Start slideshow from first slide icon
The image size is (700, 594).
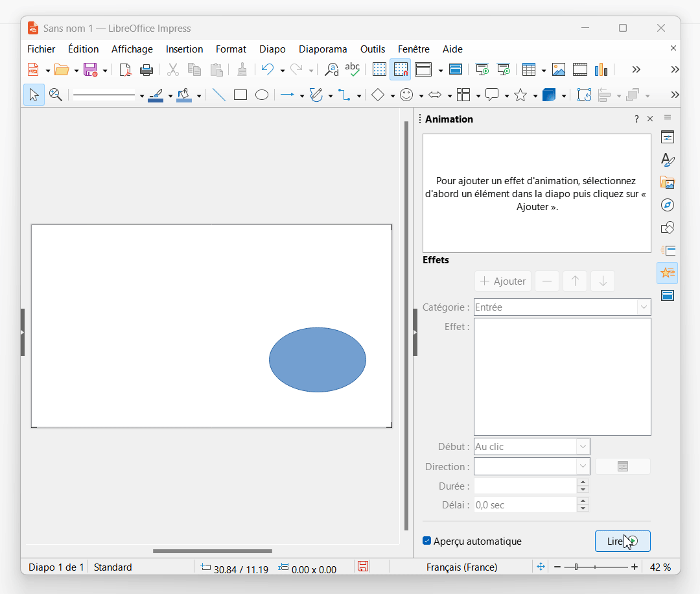(x=482, y=69)
